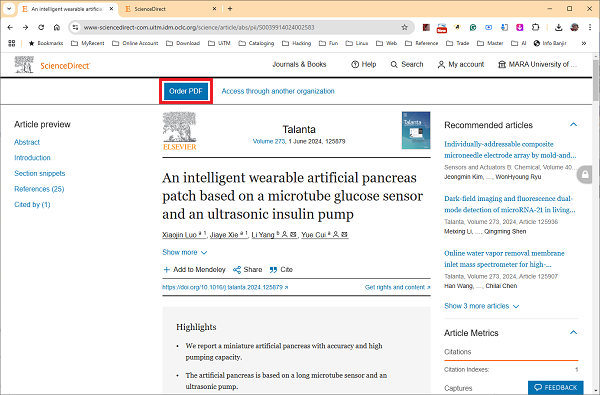Screen dimensions: 600x395
Task: Show more bookmarks with the double chevron
Action: tap(584, 43)
